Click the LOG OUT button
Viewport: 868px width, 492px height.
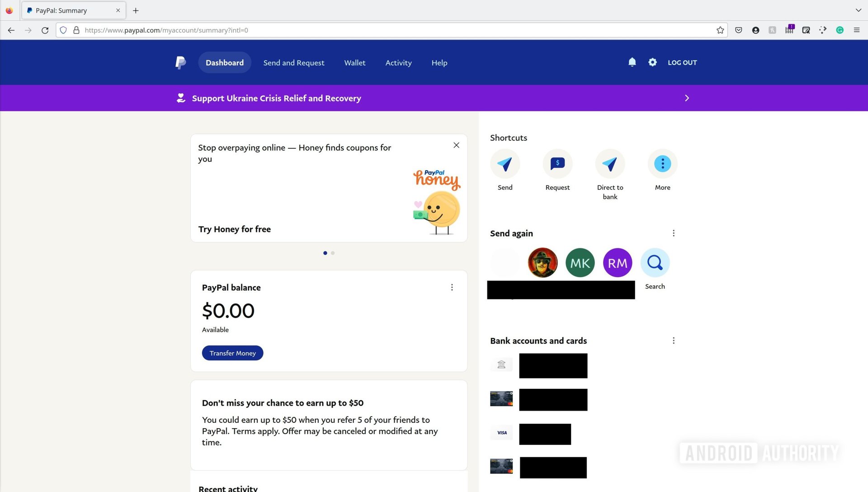point(682,62)
